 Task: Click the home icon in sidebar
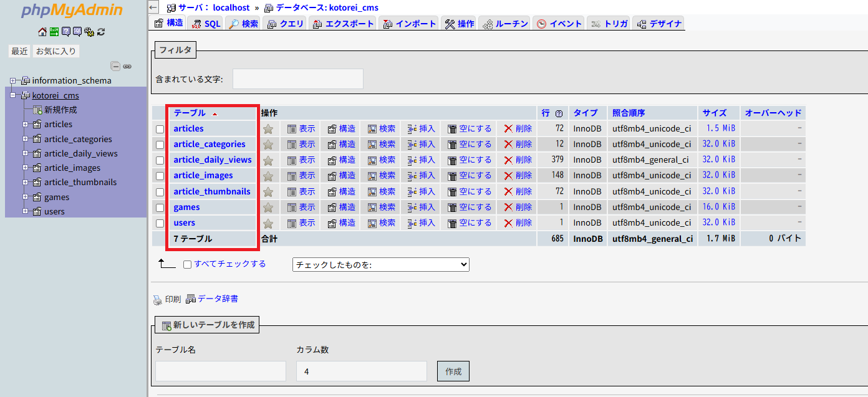click(x=42, y=32)
